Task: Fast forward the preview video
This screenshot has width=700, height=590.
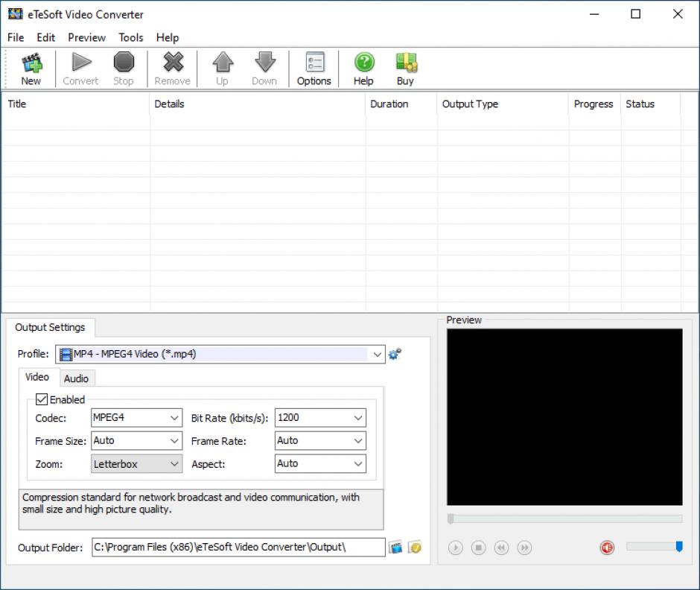Action: click(x=524, y=548)
